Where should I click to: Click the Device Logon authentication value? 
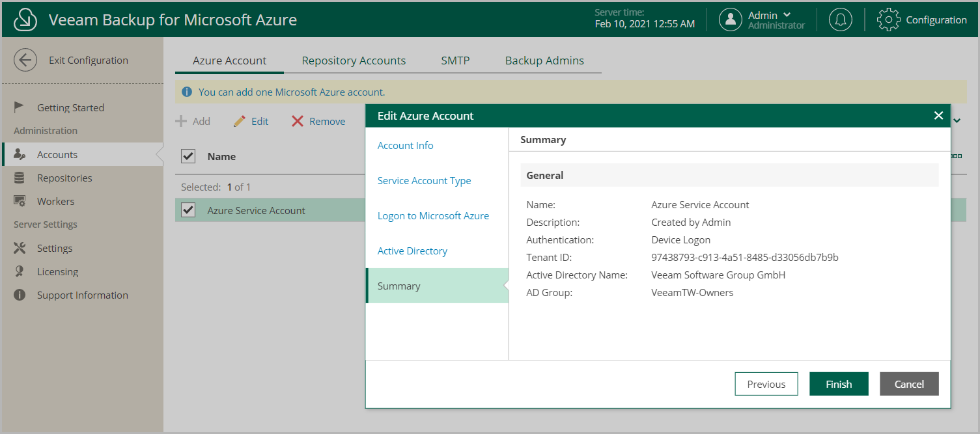click(681, 239)
